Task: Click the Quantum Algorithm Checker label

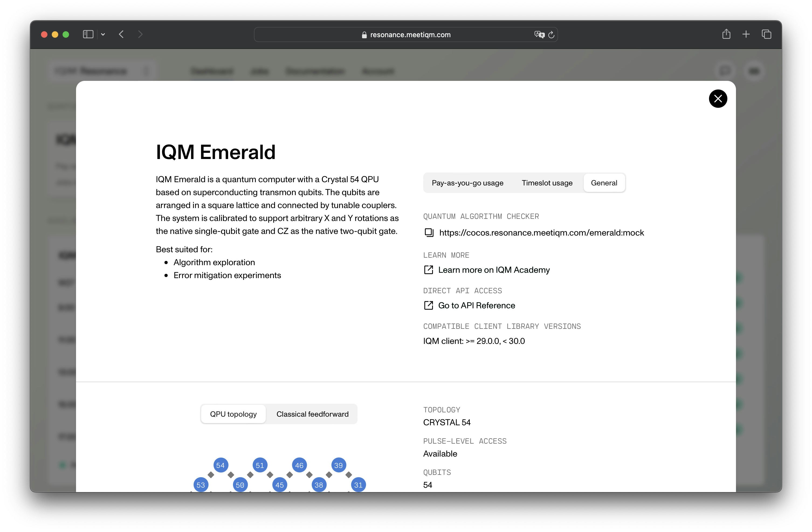Action: (481, 216)
